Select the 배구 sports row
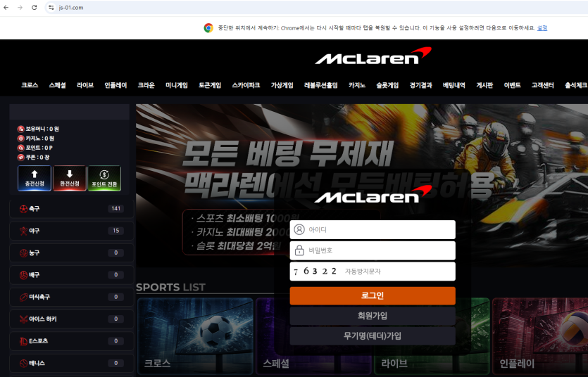 (72, 275)
